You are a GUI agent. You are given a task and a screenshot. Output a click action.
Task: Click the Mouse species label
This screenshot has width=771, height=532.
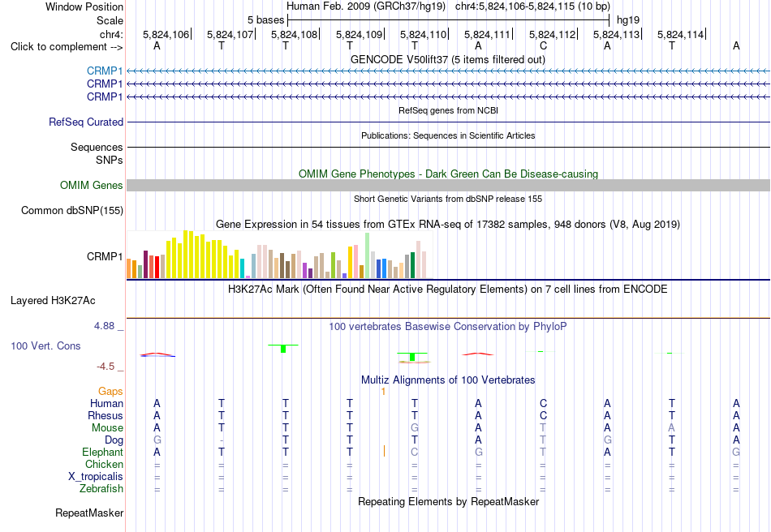[107, 428]
